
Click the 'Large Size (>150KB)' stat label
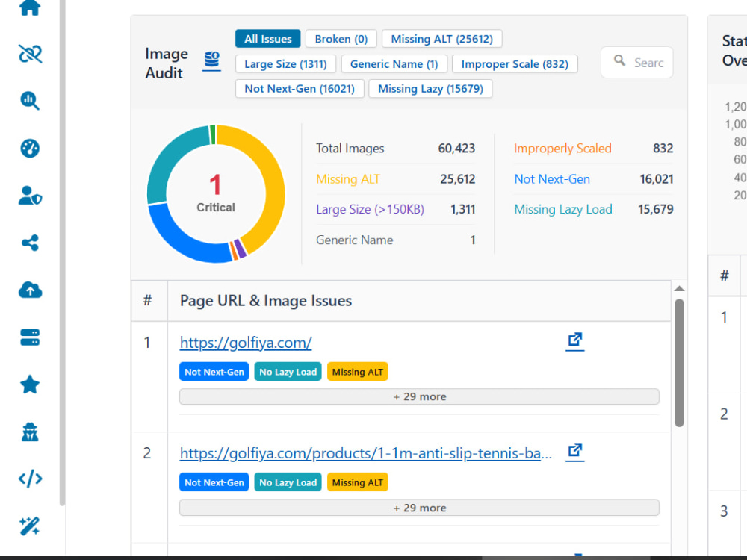click(x=370, y=209)
